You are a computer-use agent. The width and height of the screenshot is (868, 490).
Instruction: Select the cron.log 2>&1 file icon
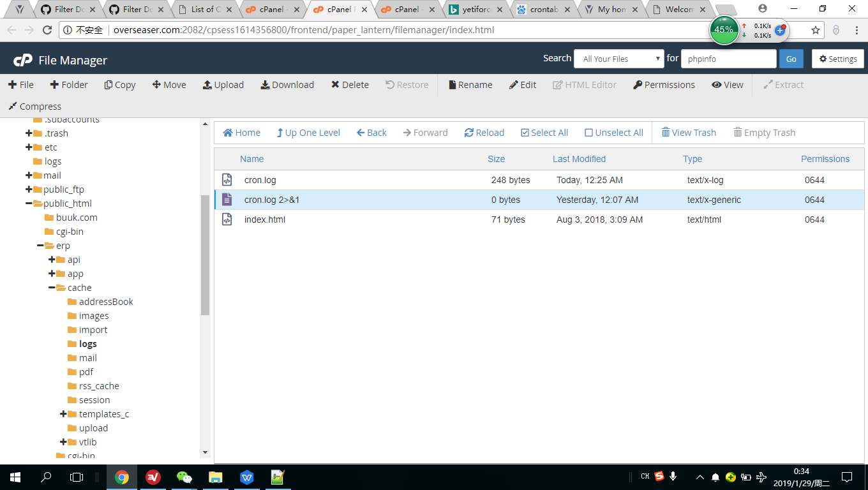tap(227, 200)
